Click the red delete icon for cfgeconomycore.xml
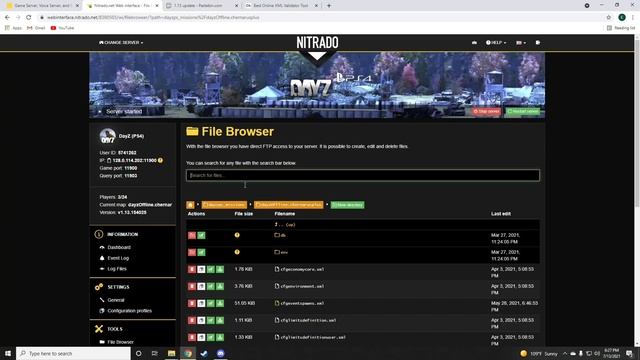 tap(192, 269)
